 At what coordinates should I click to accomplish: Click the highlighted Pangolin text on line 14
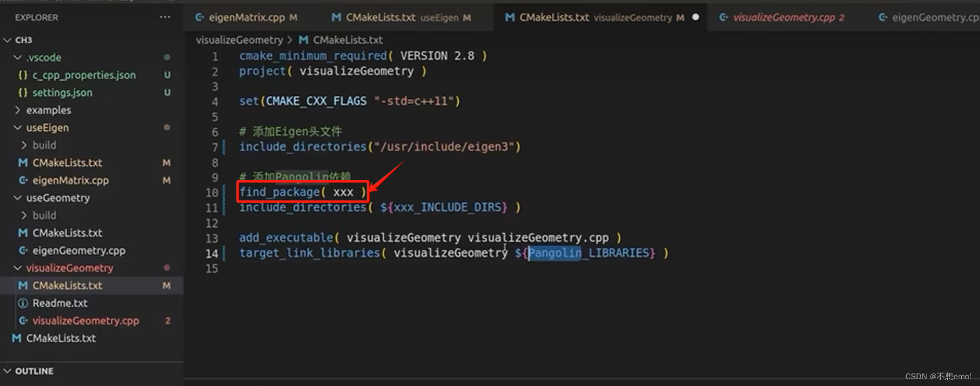point(555,253)
